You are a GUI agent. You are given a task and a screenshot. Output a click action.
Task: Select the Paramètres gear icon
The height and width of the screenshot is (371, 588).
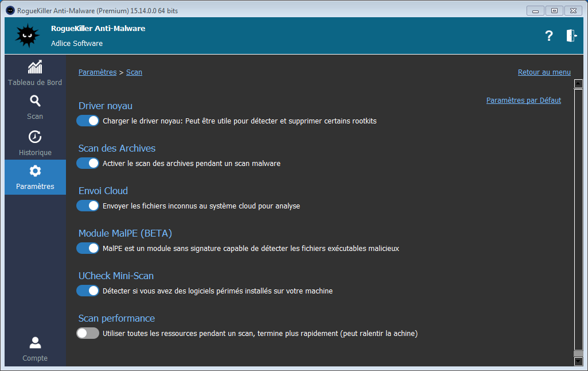click(x=35, y=171)
